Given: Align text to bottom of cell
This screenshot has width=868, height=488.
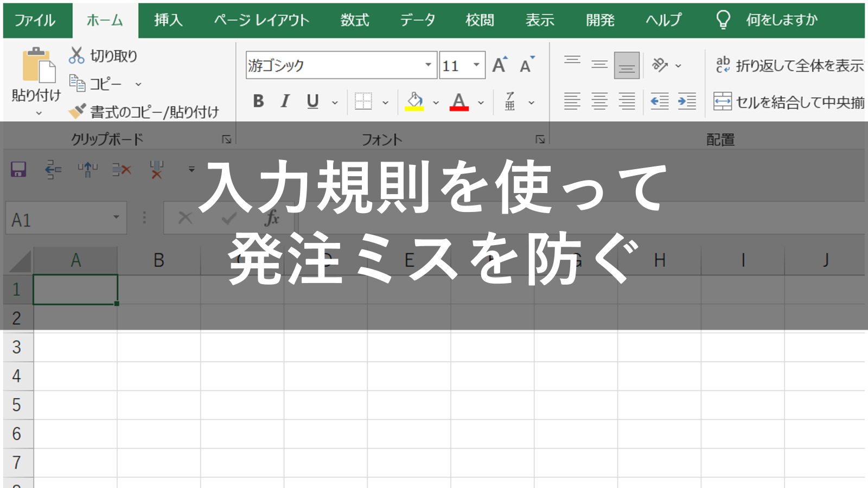Looking at the screenshot, I should point(627,65).
